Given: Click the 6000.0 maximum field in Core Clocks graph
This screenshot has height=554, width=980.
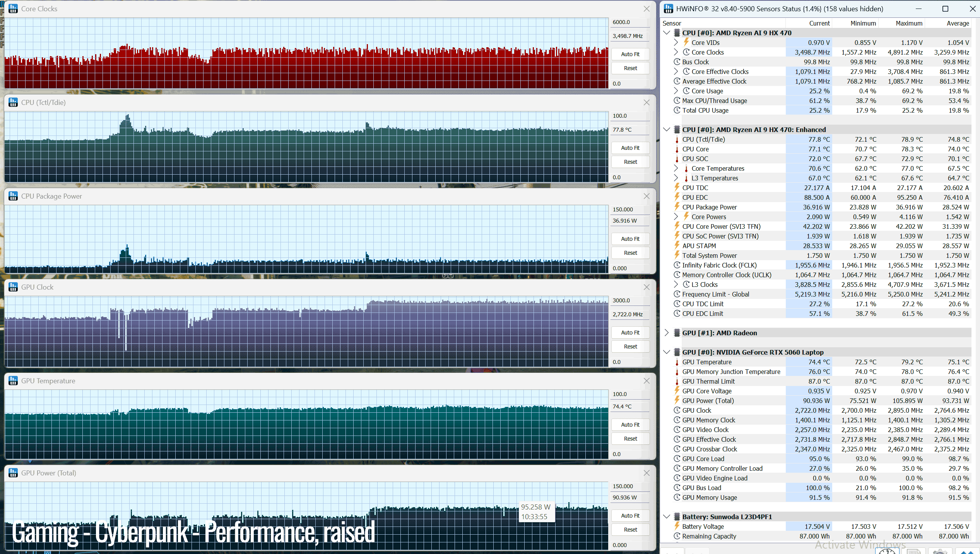Looking at the screenshot, I should pyautogui.click(x=630, y=22).
